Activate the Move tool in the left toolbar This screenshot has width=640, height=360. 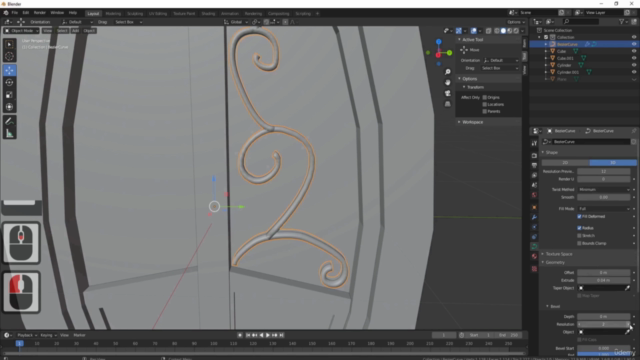pyautogui.click(x=9, y=70)
